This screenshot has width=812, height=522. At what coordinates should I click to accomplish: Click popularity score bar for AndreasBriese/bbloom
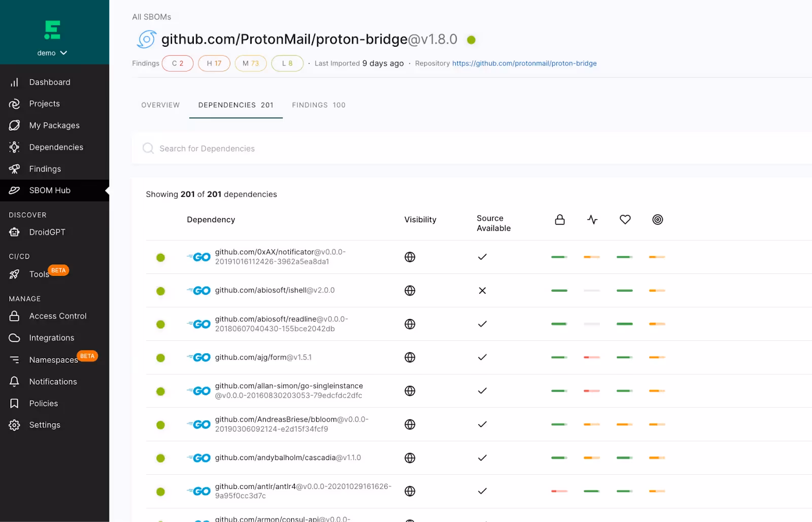pos(625,425)
